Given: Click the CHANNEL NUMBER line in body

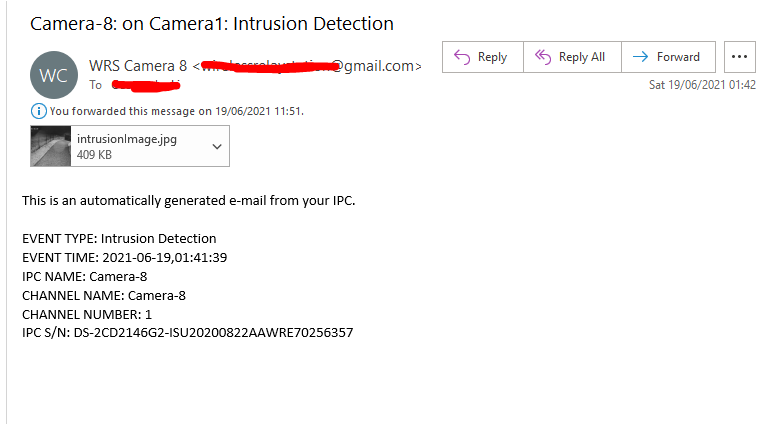Looking at the screenshot, I should coord(85,314).
